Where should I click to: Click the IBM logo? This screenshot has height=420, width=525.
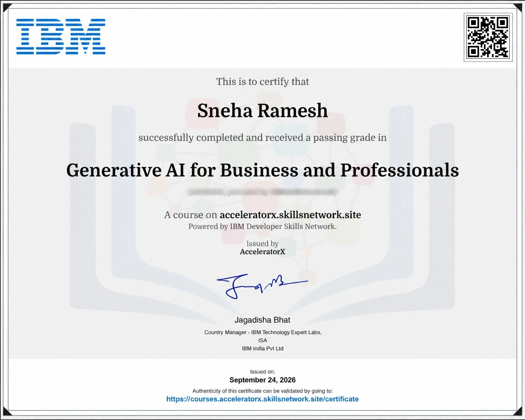pyautogui.click(x=61, y=37)
